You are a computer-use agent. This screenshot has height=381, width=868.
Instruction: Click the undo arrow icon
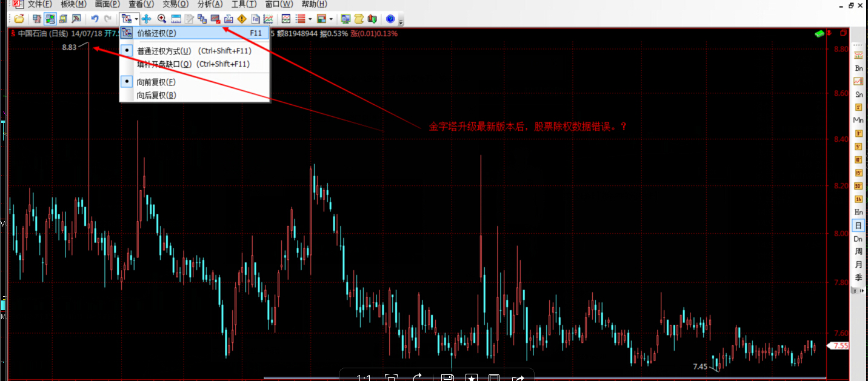pyautogui.click(x=95, y=19)
